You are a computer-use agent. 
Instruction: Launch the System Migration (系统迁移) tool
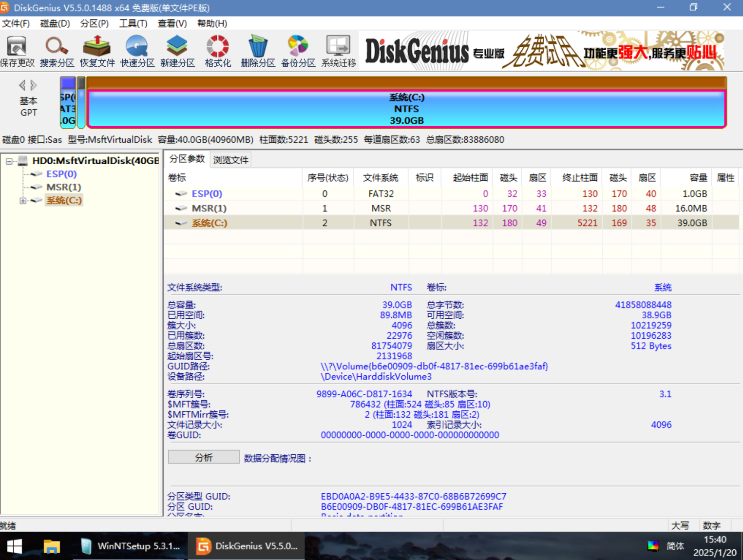coord(339,51)
